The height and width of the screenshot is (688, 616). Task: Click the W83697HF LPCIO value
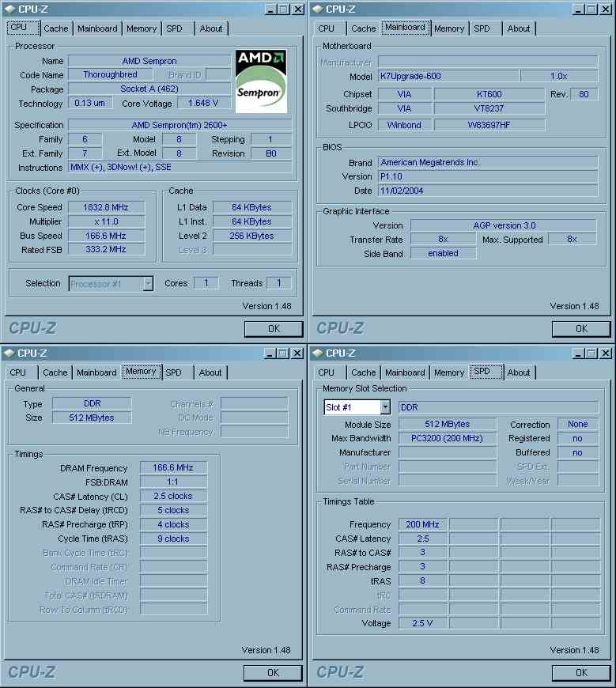pos(489,125)
